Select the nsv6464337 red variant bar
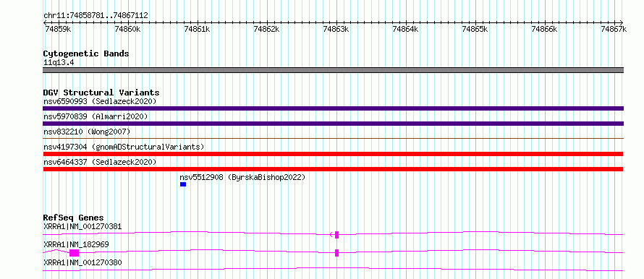This screenshot has height=279, width=644. [333, 169]
